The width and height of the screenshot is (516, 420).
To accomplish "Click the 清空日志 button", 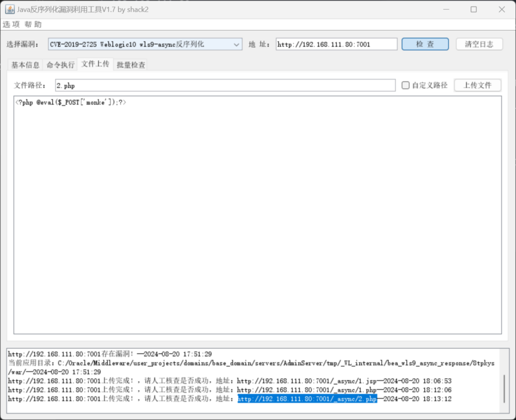I will click(479, 44).
